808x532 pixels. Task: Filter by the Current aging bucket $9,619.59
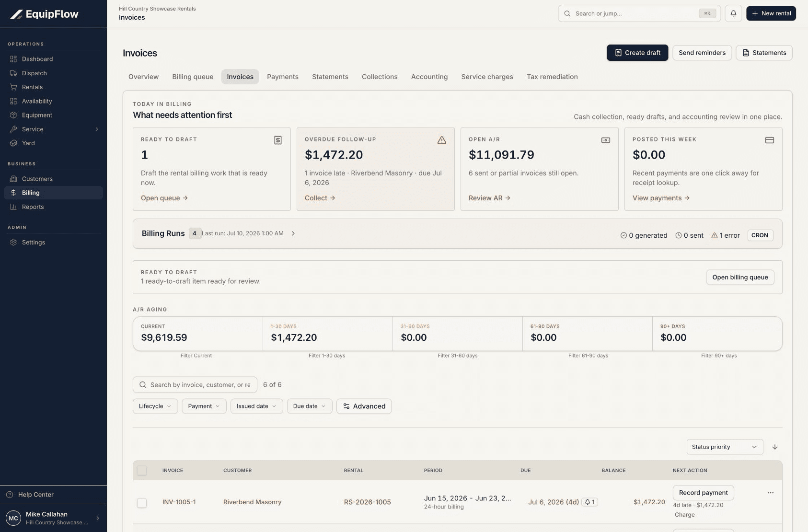[197, 334]
